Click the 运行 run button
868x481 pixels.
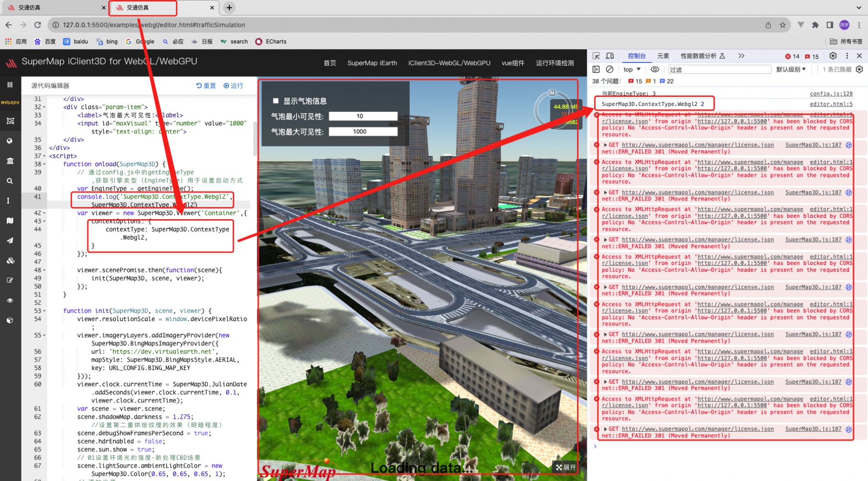[233, 86]
